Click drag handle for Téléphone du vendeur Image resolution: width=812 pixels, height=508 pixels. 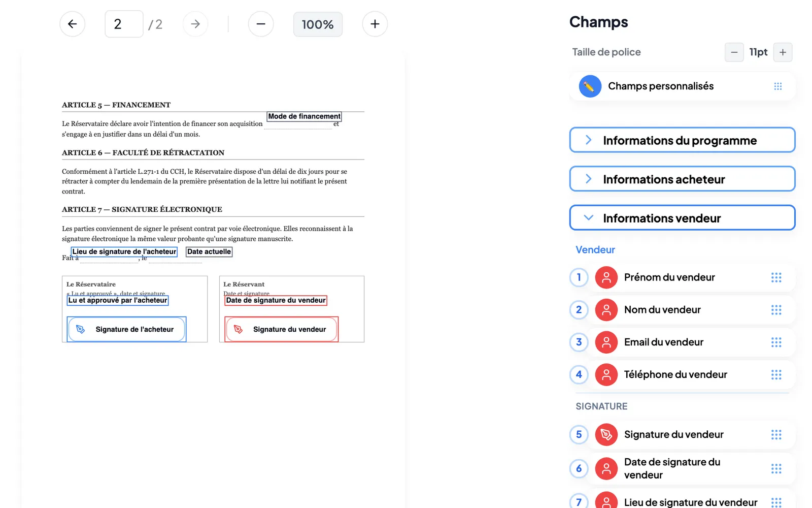776,375
